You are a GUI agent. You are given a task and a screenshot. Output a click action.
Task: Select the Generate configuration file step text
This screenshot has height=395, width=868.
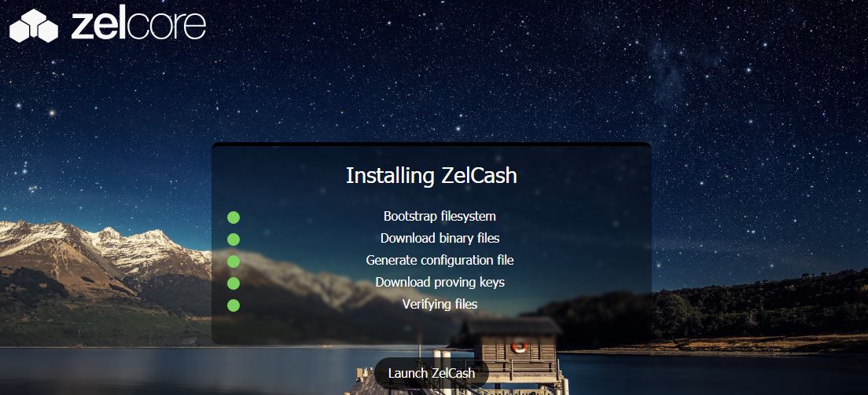(x=440, y=260)
